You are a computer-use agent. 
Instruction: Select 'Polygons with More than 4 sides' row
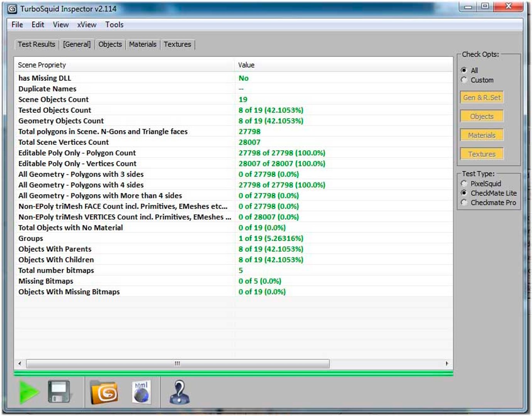[234, 196]
